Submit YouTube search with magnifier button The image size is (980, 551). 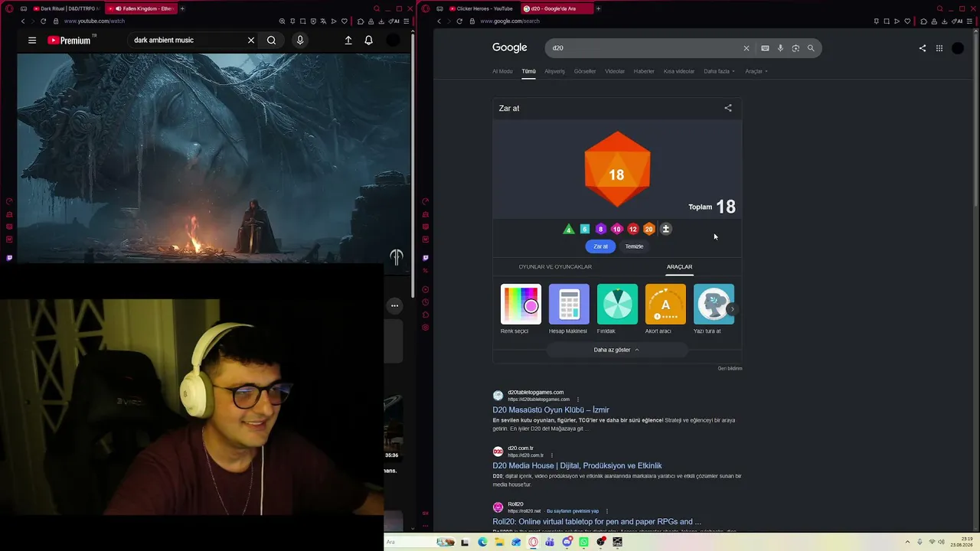[271, 40]
